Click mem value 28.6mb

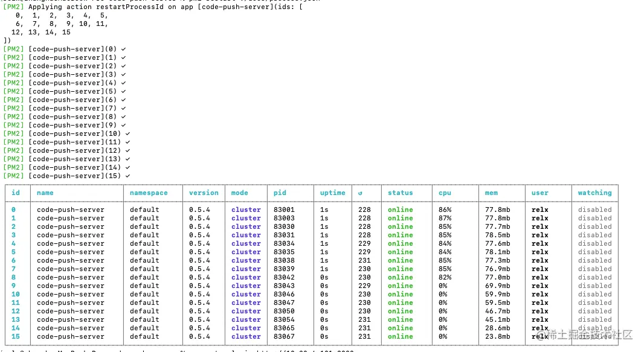[x=497, y=328]
